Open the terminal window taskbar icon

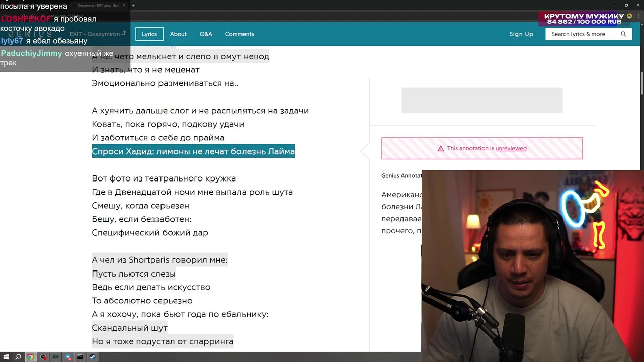pyautogui.click(x=80, y=357)
